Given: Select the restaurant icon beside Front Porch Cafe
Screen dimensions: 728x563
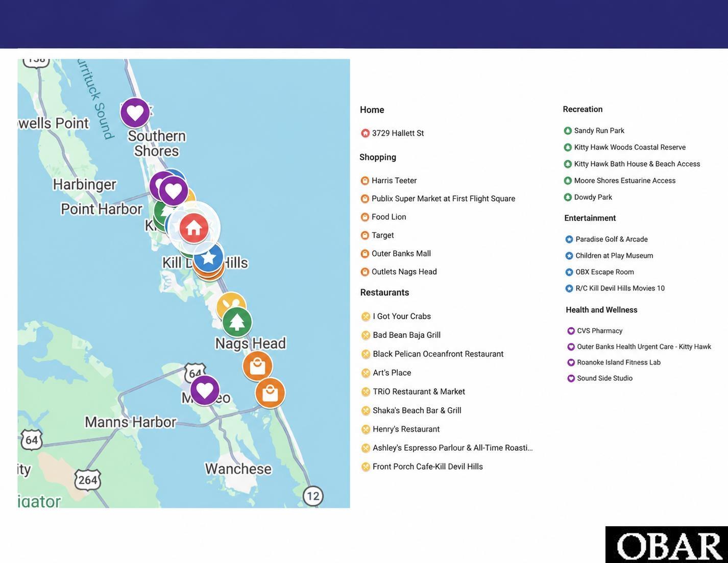Looking at the screenshot, I should 366,467.
